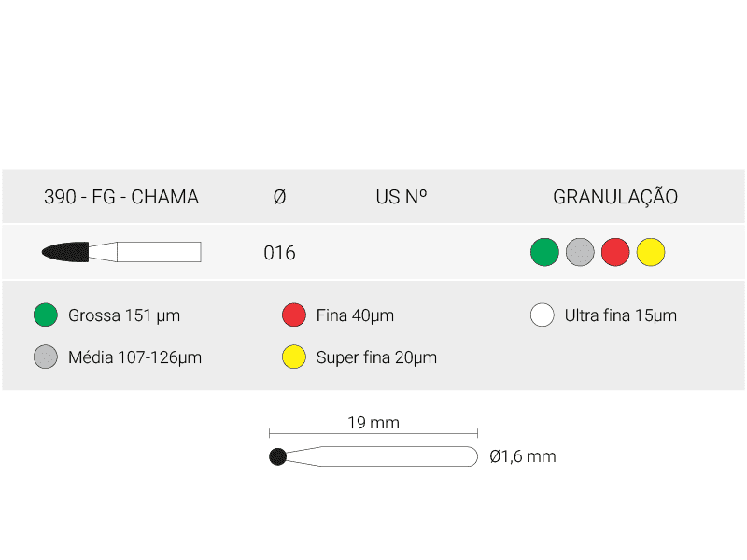
Task: Click the red circle in the Granulação row
Action: (x=615, y=252)
